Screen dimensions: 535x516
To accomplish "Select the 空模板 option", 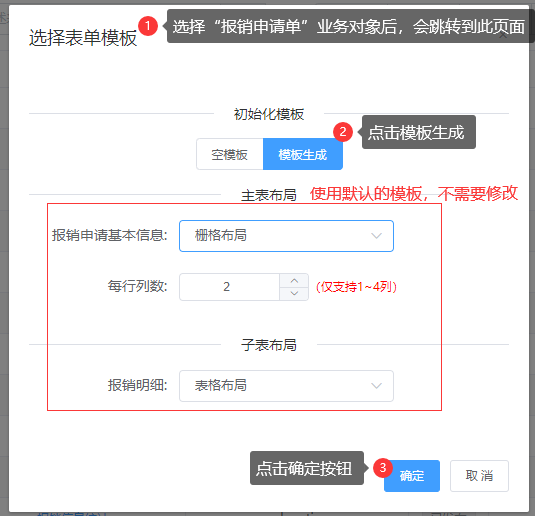I will click(230, 154).
